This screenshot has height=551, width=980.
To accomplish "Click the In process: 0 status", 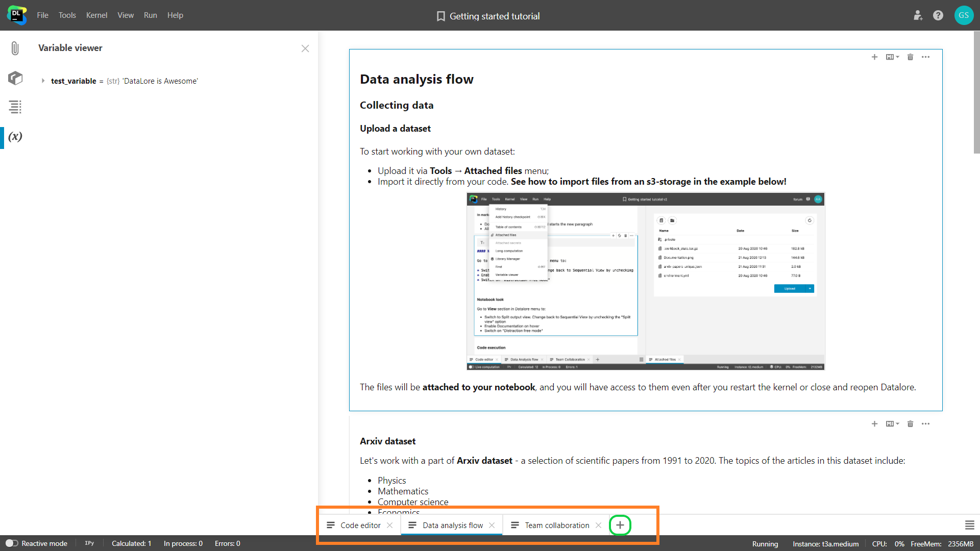I will click(183, 543).
